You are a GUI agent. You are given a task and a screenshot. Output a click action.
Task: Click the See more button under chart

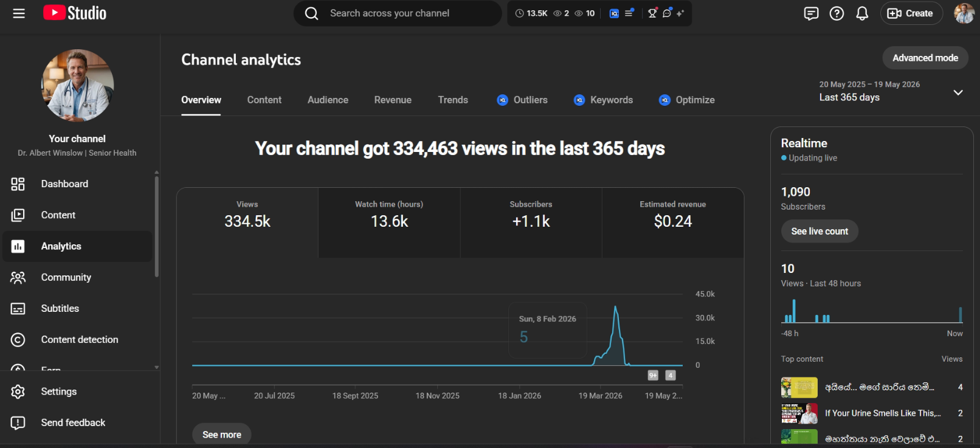pos(222,434)
